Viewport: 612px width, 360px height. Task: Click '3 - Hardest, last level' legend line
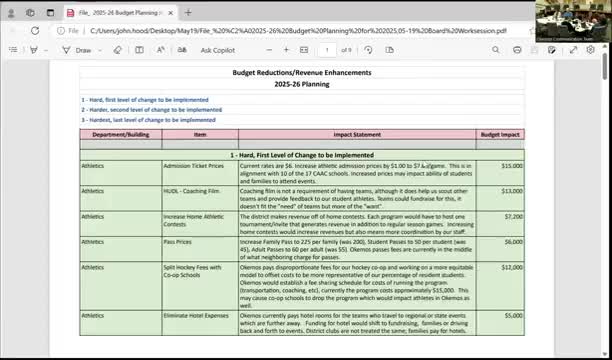click(x=148, y=120)
